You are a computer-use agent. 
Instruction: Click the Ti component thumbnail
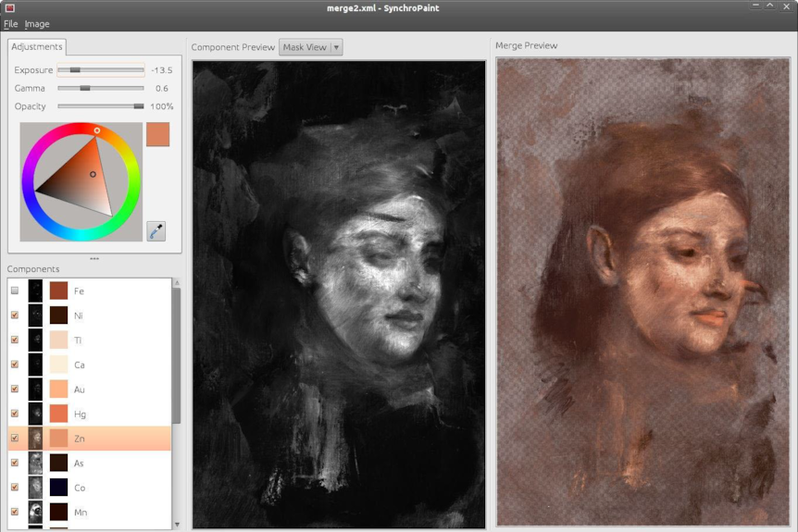[x=35, y=340]
